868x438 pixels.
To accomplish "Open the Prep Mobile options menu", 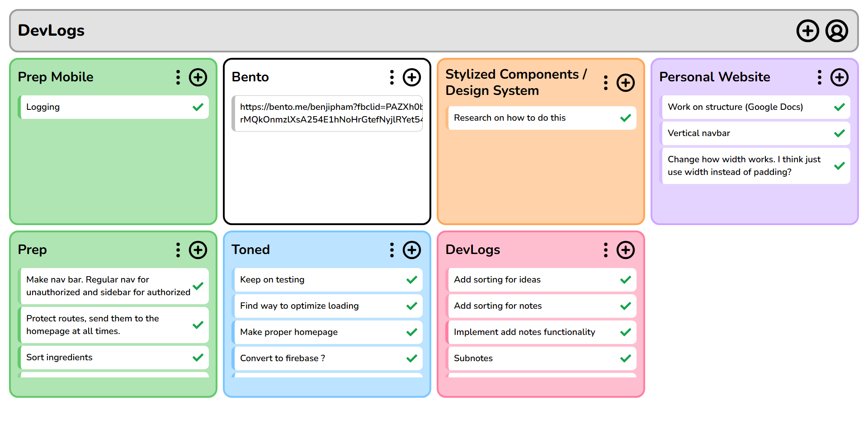I will [178, 77].
